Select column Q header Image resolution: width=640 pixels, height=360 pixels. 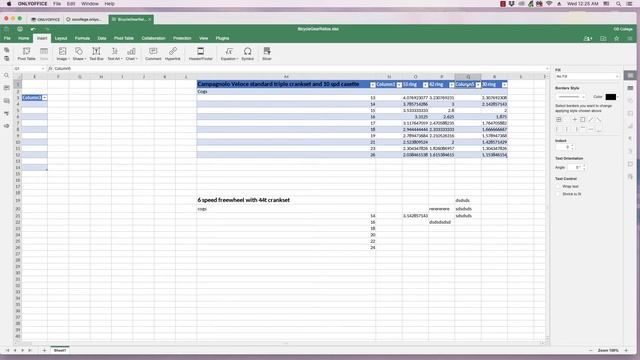click(x=468, y=77)
